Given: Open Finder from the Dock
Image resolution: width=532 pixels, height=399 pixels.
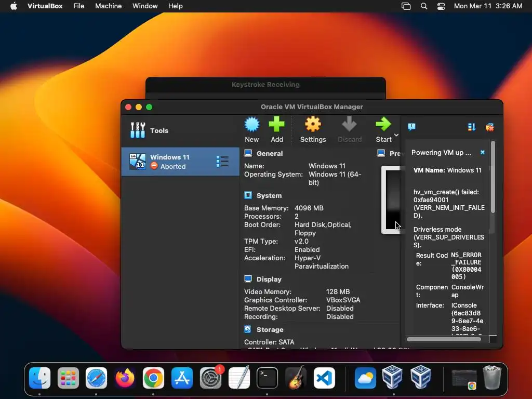Looking at the screenshot, I should pos(39,378).
